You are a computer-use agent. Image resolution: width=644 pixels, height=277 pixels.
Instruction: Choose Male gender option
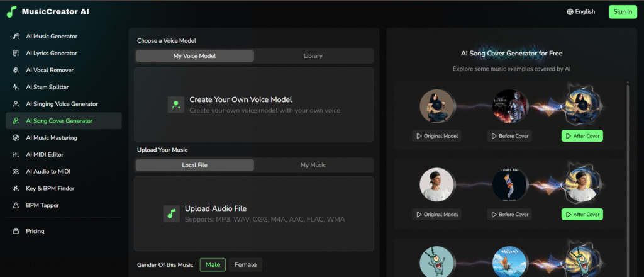point(213,264)
